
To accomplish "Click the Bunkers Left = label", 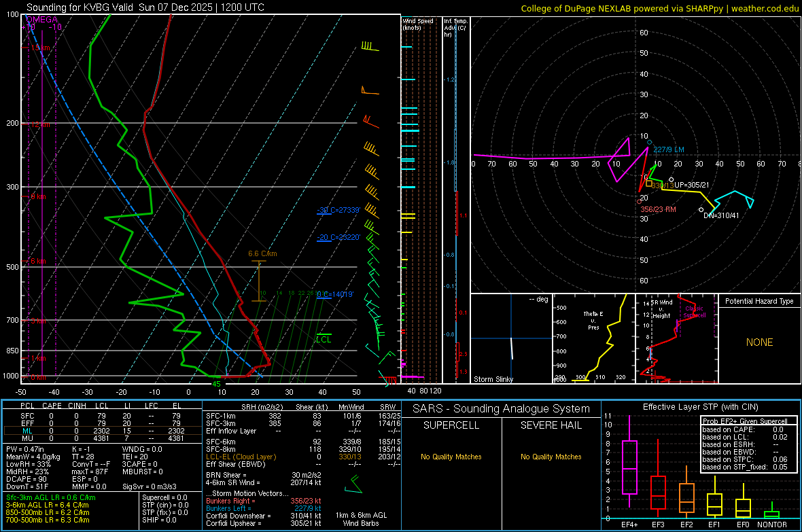I will click(x=228, y=508).
